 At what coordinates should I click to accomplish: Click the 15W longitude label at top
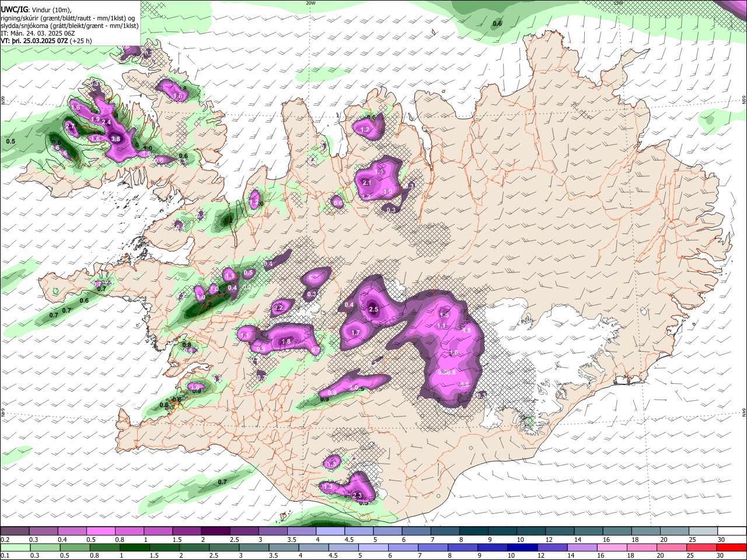coord(619,3)
